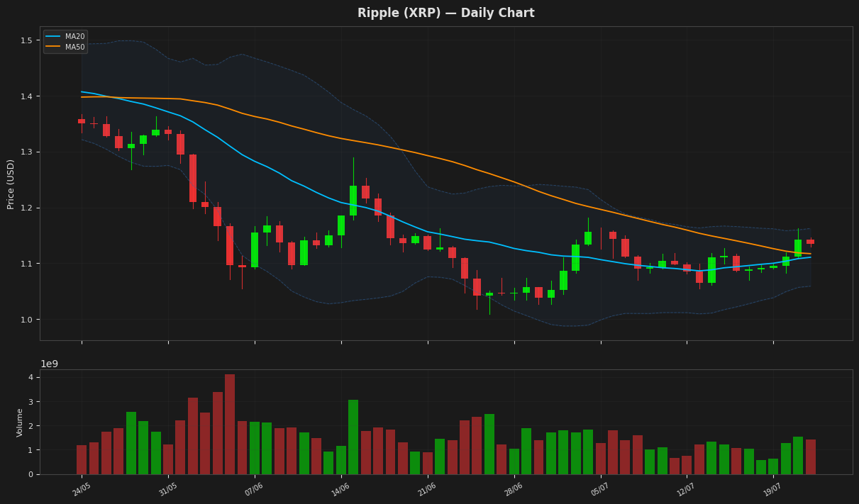Click the 14/06 date label

pos(340,489)
